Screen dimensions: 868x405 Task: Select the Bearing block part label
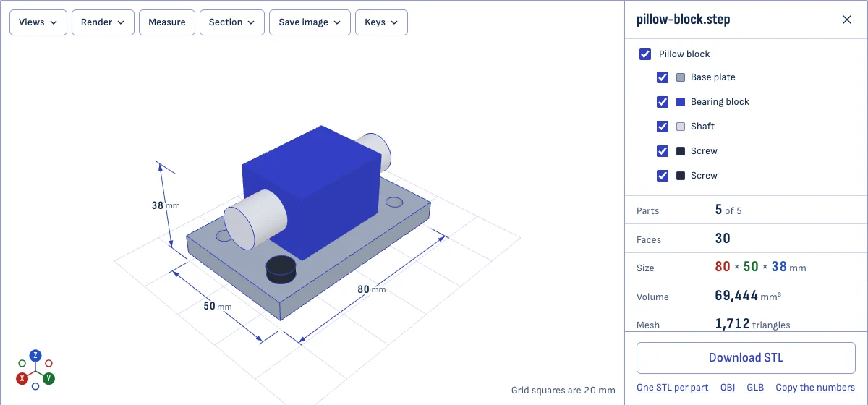[x=720, y=102]
